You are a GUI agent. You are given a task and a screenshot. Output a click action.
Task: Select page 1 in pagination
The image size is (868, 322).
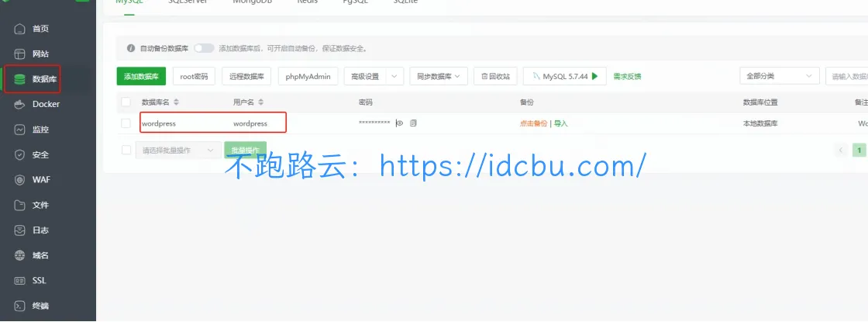[x=859, y=151]
